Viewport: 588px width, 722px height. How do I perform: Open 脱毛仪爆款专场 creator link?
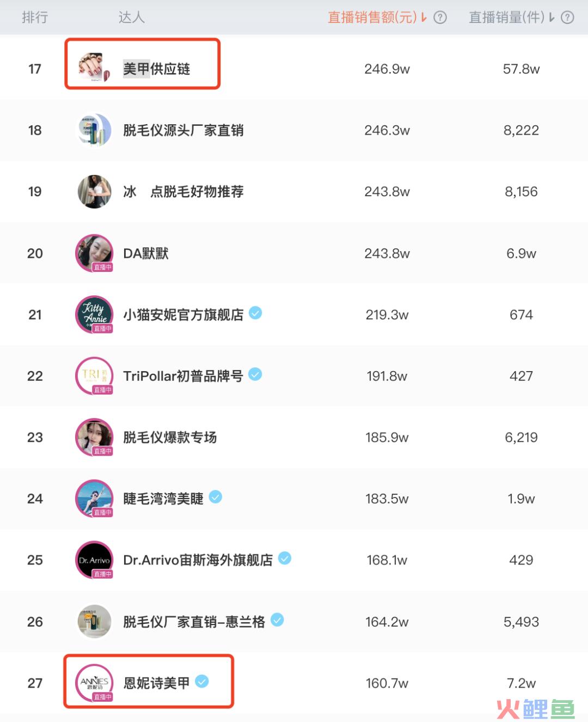click(170, 437)
